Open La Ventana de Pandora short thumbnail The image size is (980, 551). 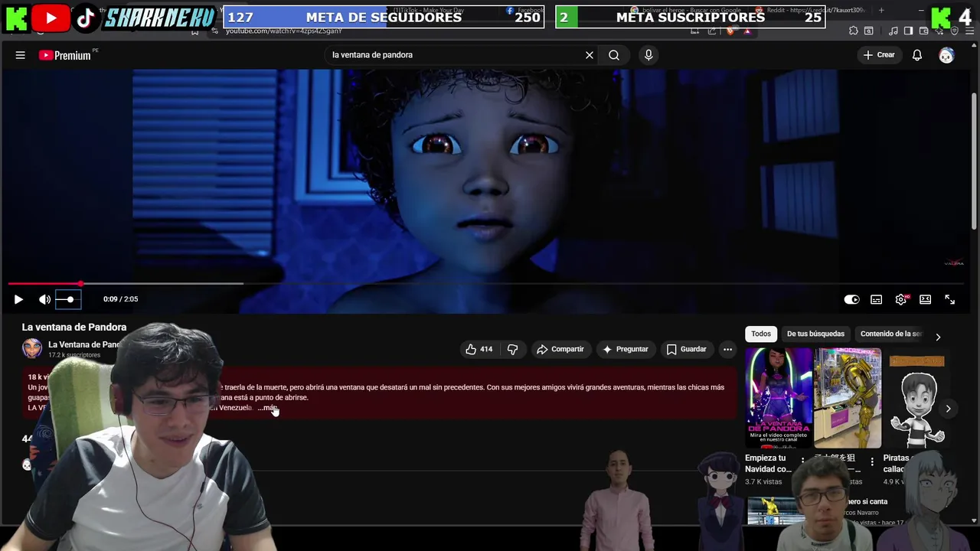click(x=779, y=398)
